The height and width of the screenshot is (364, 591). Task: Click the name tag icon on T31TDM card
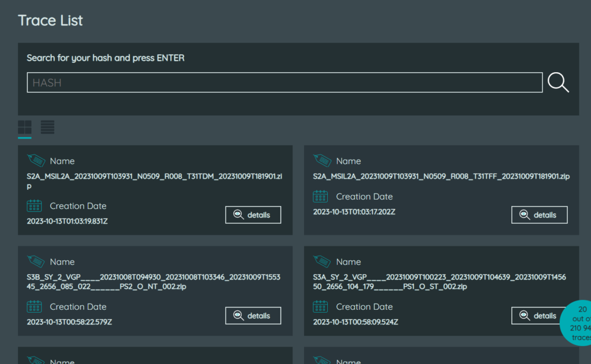(x=35, y=161)
